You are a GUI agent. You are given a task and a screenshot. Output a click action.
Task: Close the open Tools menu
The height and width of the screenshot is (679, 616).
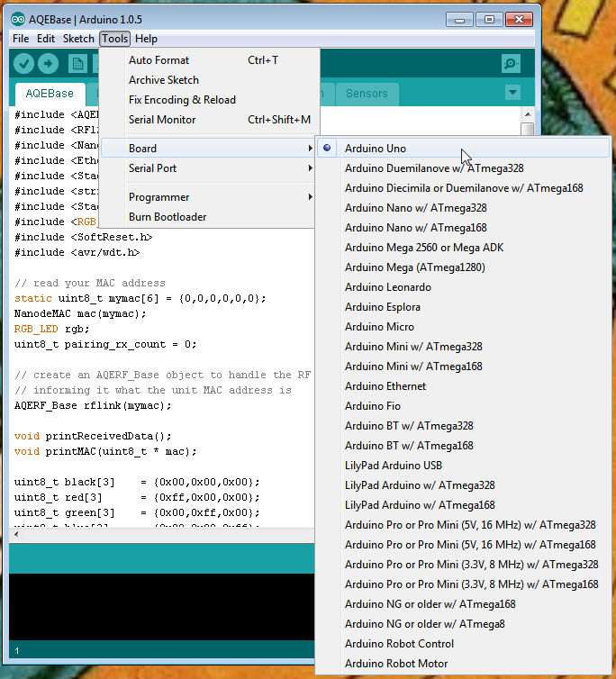coord(114,39)
